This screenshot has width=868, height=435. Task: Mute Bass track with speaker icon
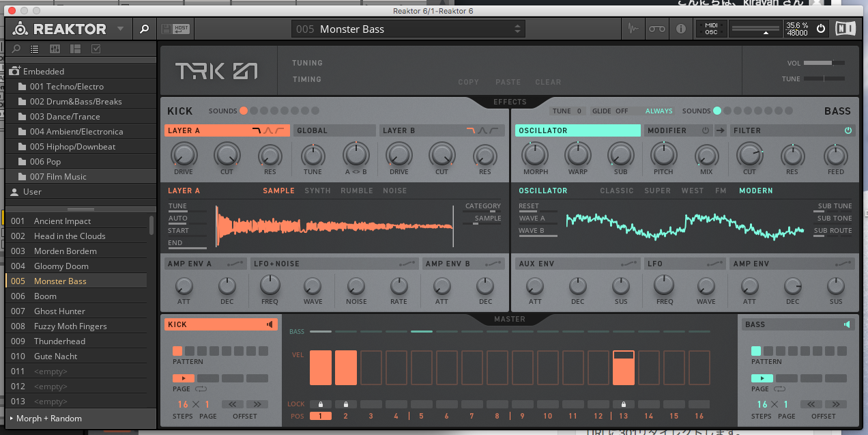point(847,324)
